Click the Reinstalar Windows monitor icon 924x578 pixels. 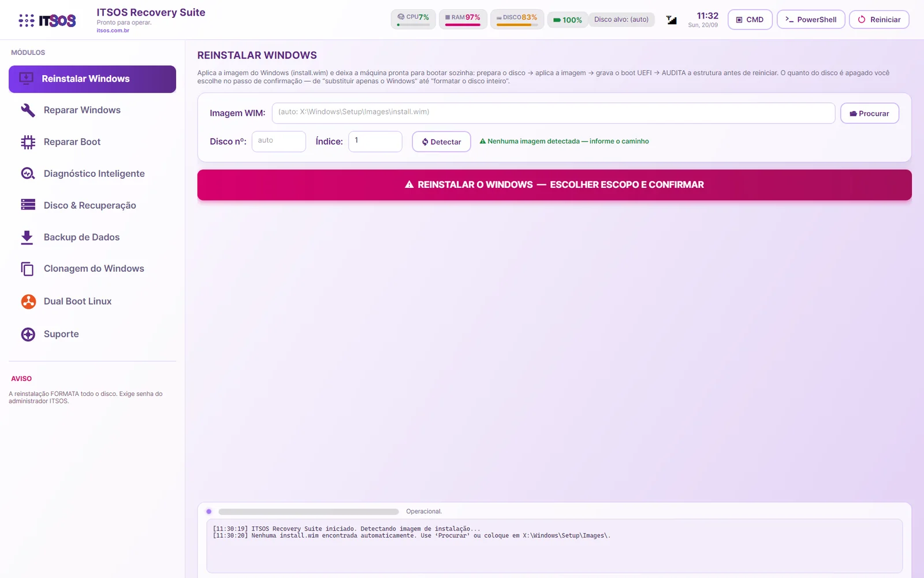click(26, 79)
